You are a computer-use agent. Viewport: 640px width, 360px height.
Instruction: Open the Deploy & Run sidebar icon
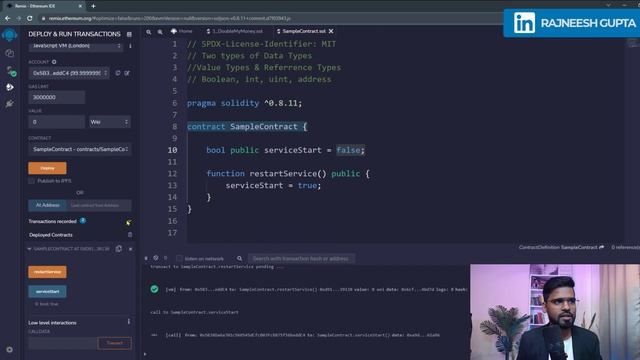[x=9, y=87]
